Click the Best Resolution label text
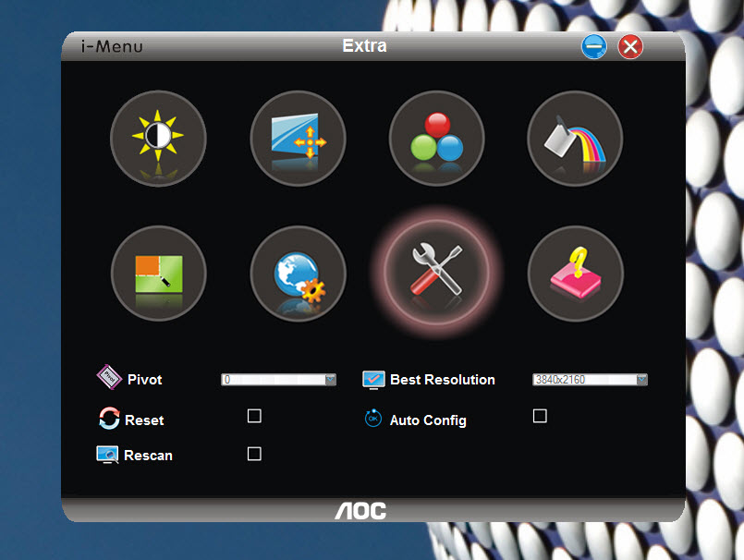Image resolution: width=744 pixels, height=560 pixels. 442,380
